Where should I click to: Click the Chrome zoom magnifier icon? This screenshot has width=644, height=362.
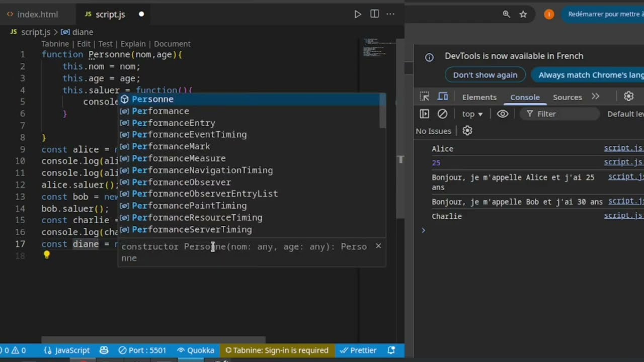click(507, 14)
